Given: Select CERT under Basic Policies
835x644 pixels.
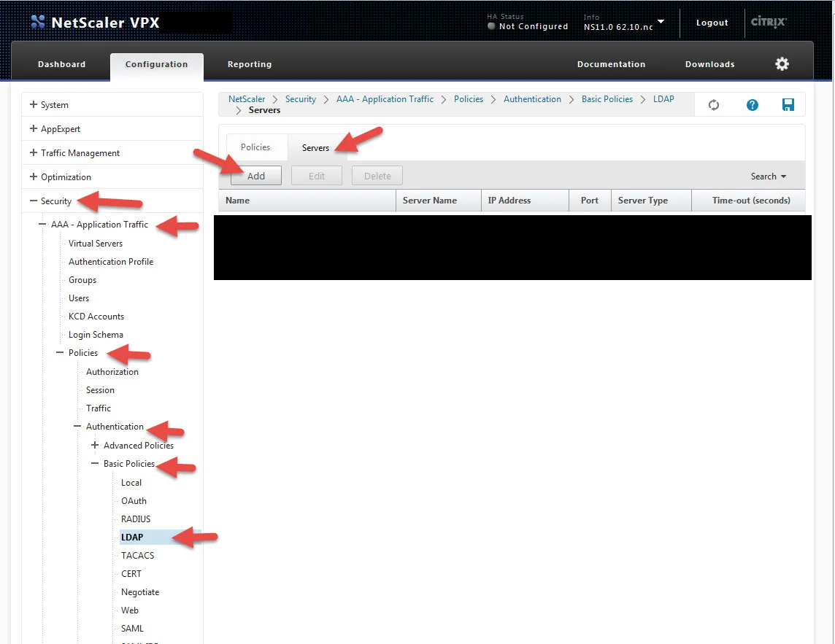Looking at the screenshot, I should click(131, 573).
